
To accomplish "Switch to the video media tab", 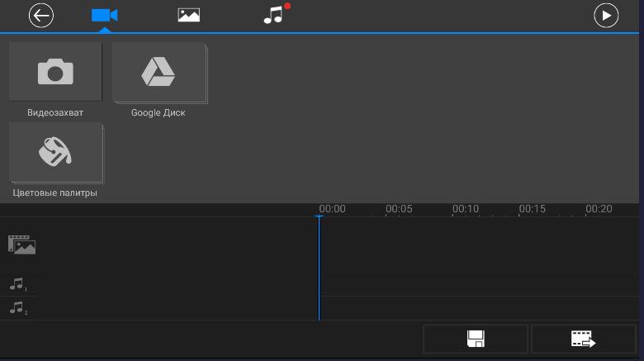I will [104, 16].
